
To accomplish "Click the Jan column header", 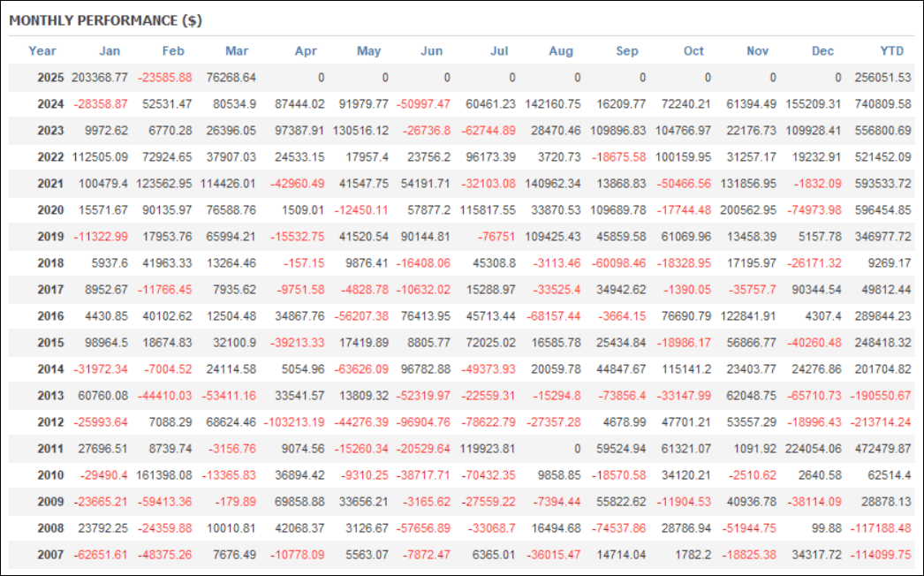I will click(x=110, y=51).
